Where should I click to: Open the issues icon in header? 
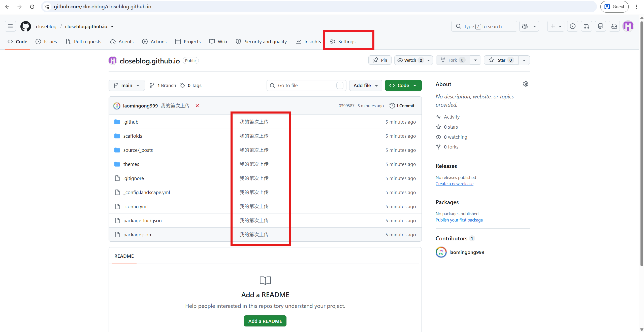pos(572,26)
